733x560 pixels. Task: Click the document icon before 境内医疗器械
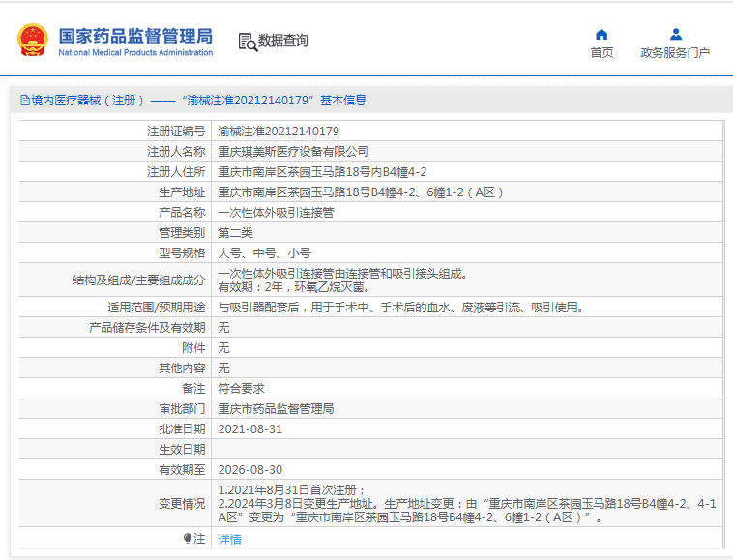25,100
